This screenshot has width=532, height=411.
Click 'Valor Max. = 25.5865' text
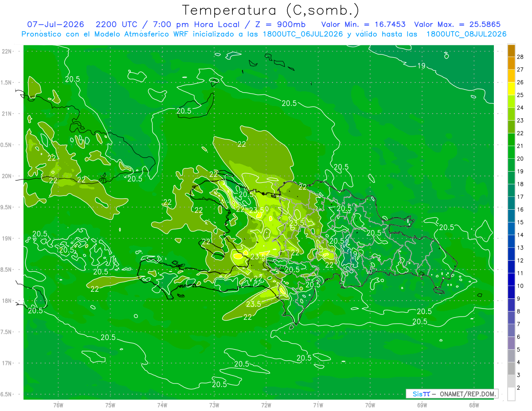458,25
